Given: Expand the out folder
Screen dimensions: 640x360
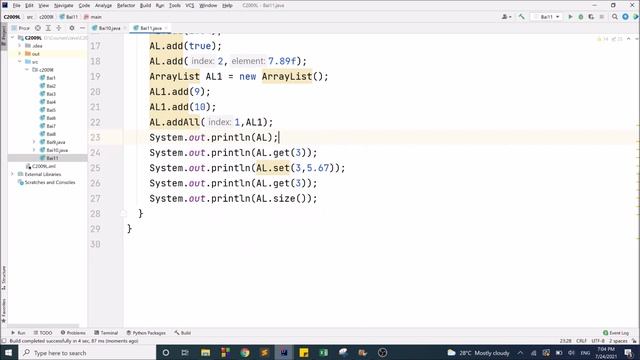Looking at the screenshot, I should pos(20,53).
